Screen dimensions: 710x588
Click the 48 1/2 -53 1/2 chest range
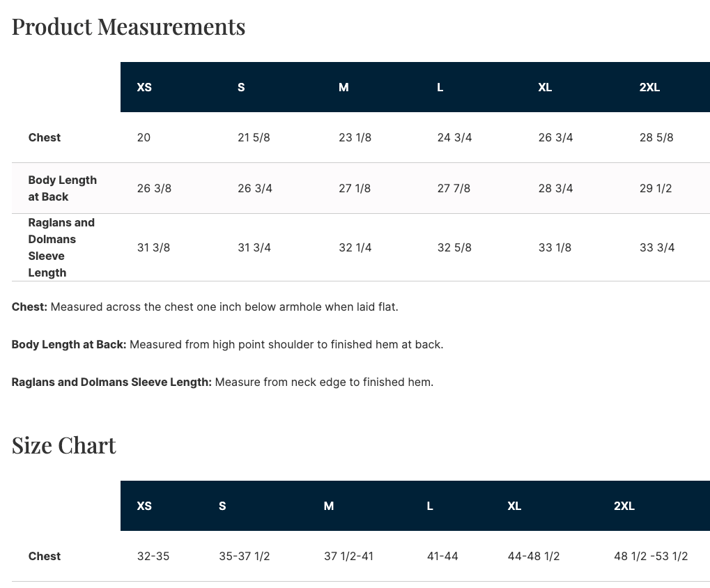tap(651, 556)
